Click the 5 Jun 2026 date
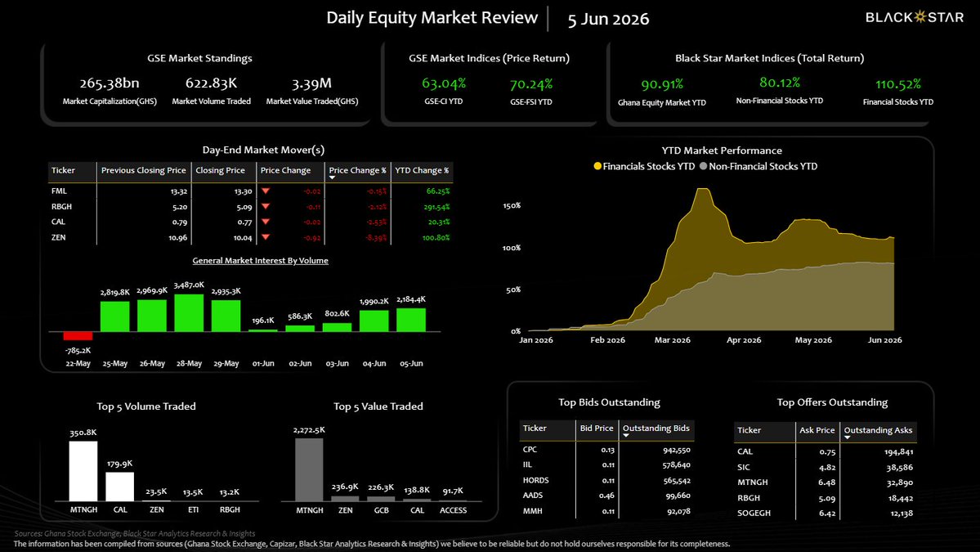Image resolution: width=980 pixels, height=552 pixels. click(x=608, y=20)
